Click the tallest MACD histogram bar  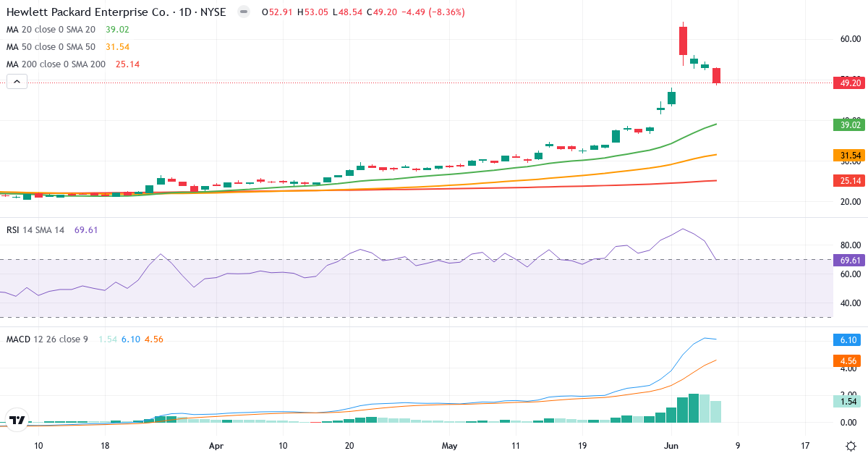694,408
